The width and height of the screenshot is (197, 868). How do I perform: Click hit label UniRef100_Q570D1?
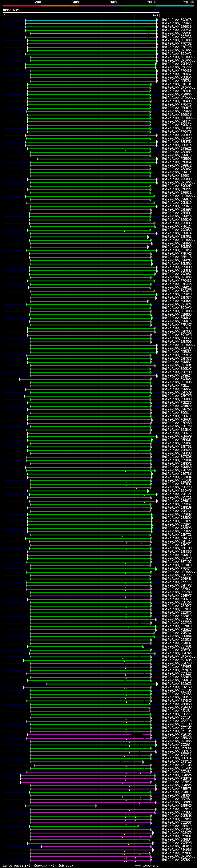coord(177,646)
